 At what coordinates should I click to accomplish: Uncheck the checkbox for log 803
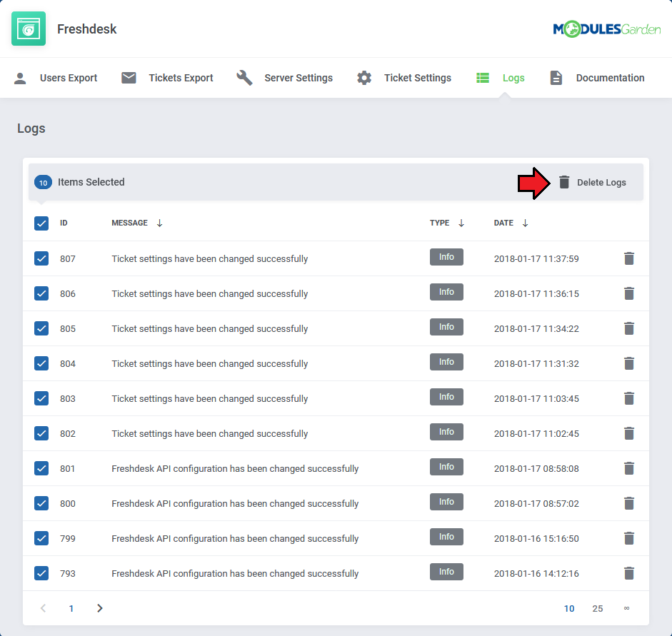tap(41, 399)
